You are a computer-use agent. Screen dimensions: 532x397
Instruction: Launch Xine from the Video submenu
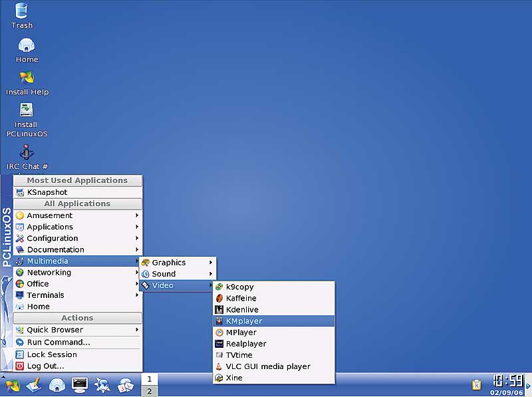[x=274, y=378]
